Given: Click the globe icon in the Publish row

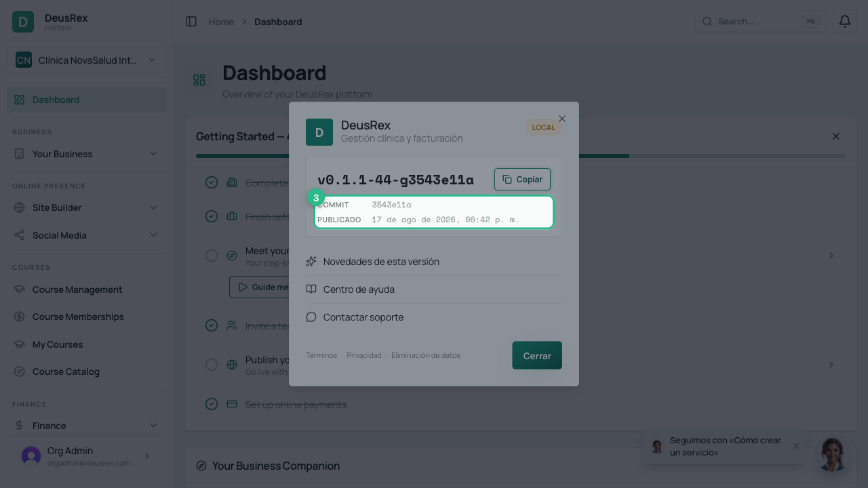Looking at the screenshot, I should click(232, 365).
